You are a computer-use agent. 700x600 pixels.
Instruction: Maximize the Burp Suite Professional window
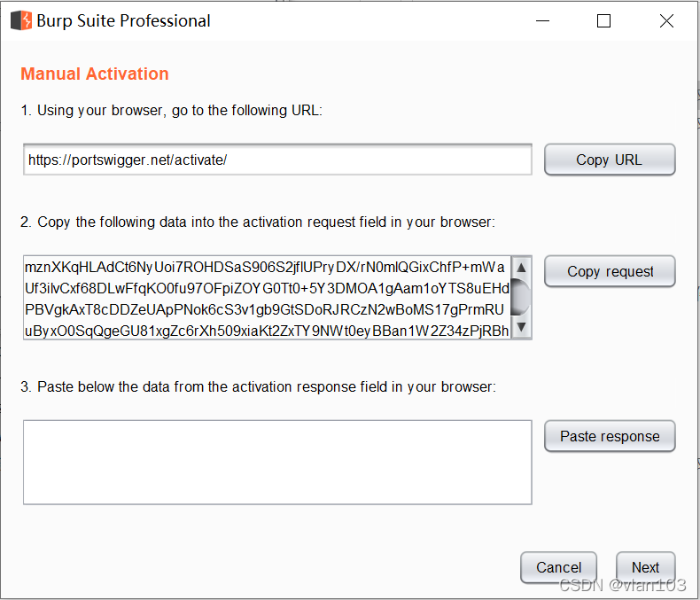tap(603, 20)
